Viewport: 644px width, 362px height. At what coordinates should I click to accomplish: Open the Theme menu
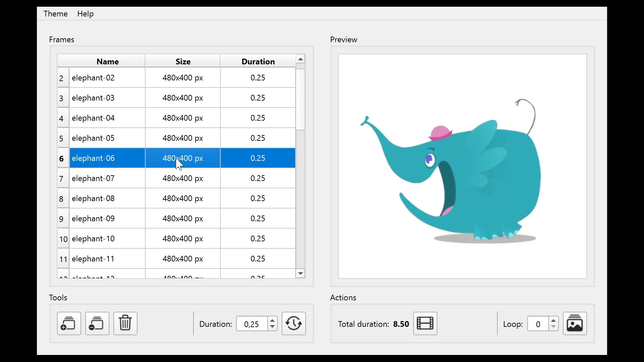tap(56, 14)
